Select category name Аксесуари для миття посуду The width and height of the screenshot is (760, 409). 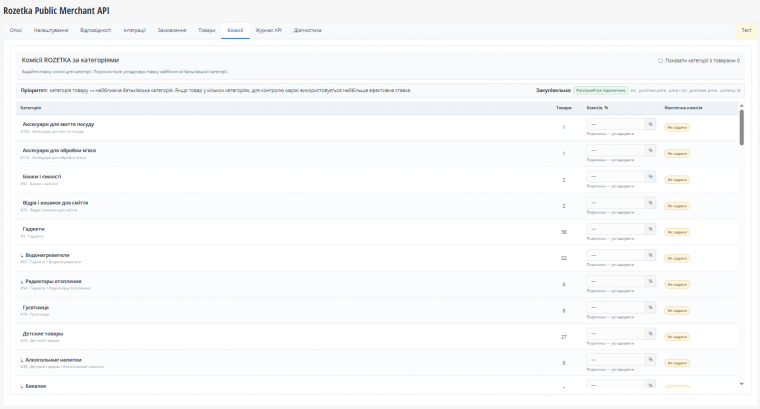[x=58, y=124]
